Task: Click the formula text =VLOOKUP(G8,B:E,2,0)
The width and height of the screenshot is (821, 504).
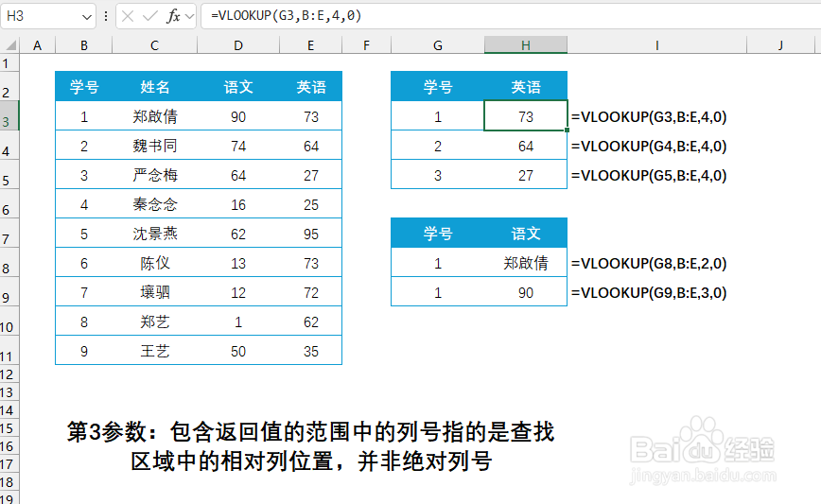Action: [x=649, y=263]
